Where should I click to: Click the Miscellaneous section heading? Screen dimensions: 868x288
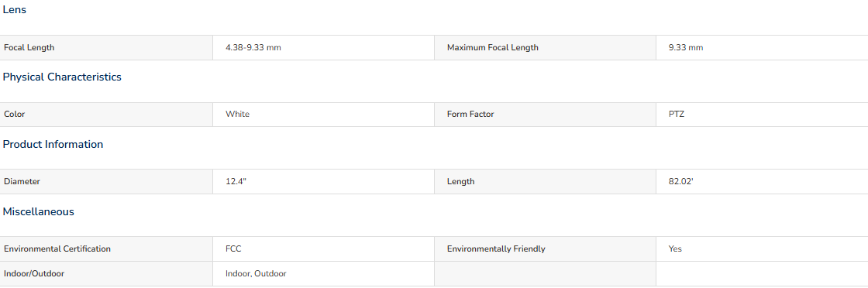39,211
